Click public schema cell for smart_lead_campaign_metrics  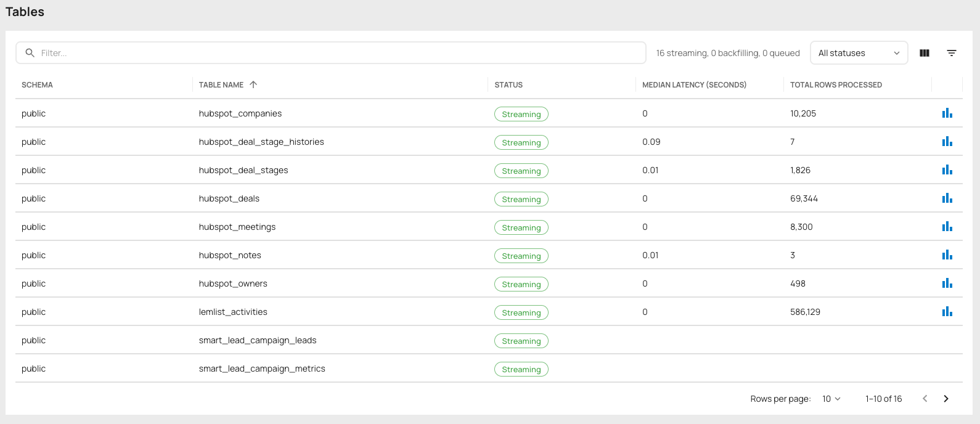33,369
